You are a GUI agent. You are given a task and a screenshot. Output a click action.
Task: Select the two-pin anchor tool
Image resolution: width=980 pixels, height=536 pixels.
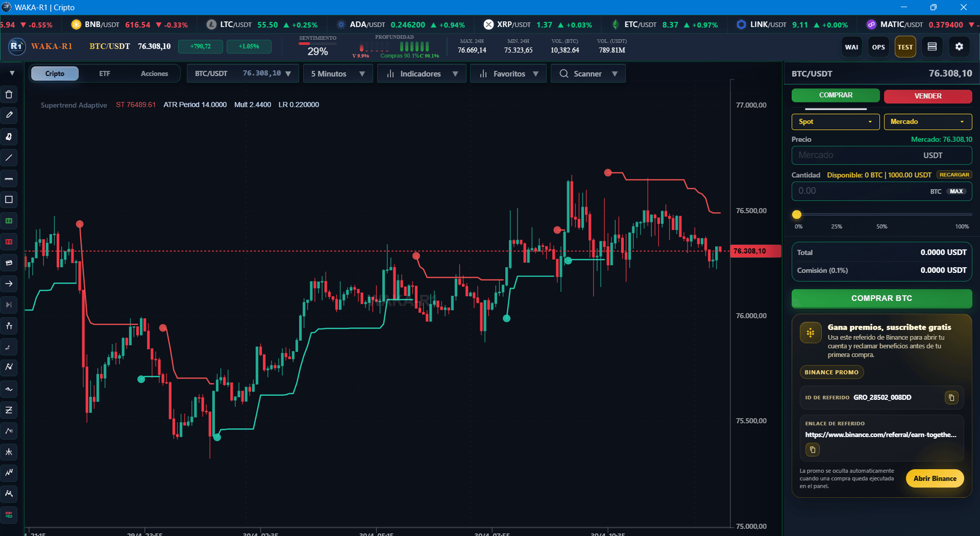(x=9, y=326)
